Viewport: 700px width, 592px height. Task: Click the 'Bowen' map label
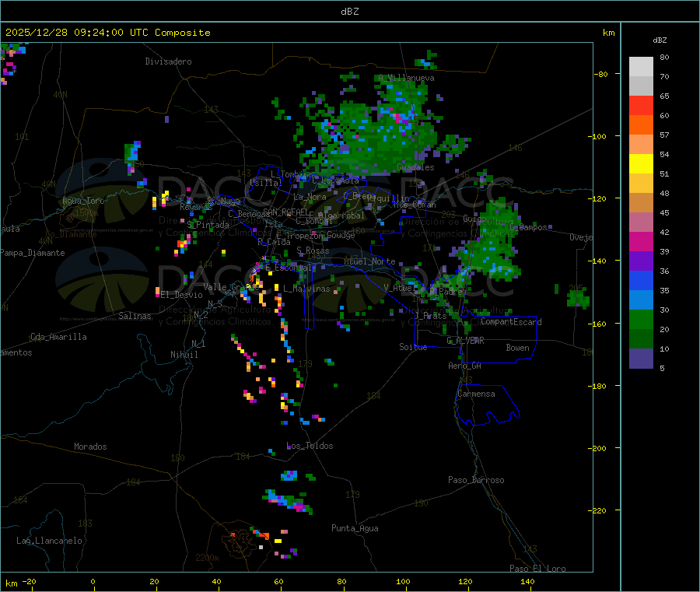(517, 348)
